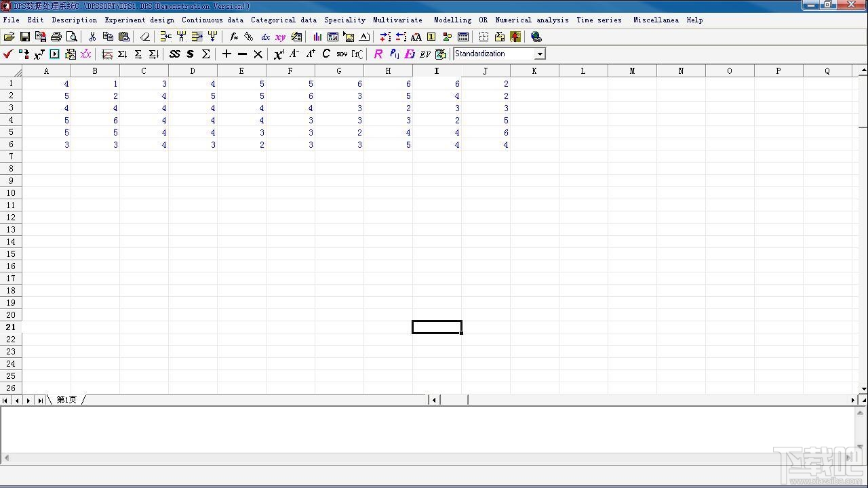
Task: Click the table grid icon
Action: 463,37
